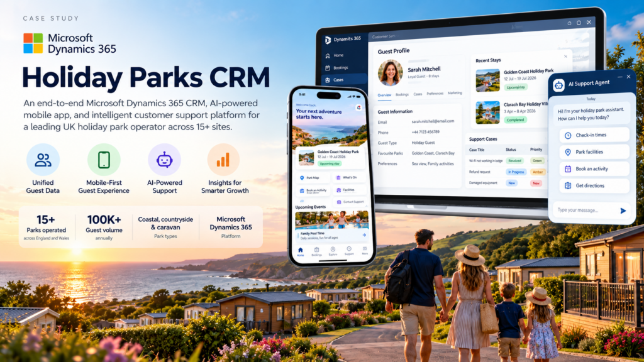Click the In Progress status badge

click(516, 172)
